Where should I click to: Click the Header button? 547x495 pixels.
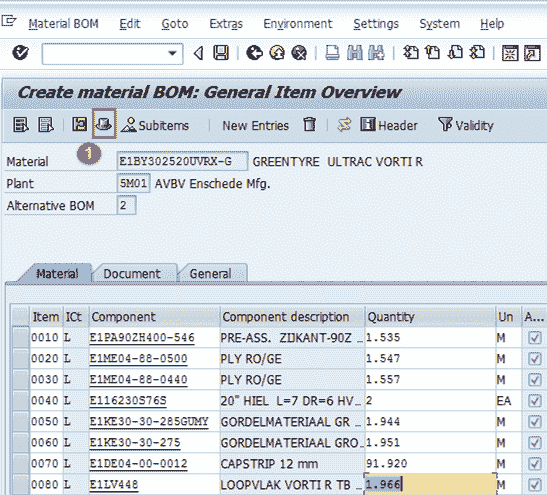[x=389, y=125]
